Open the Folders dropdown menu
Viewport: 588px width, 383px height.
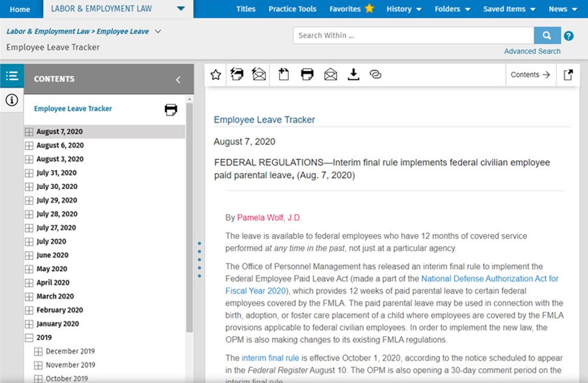[453, 9]
